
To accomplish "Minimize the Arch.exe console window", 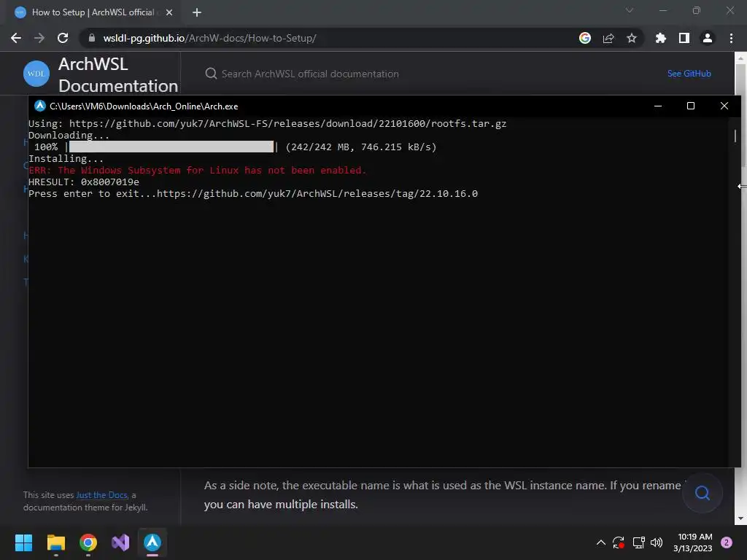I will (658, 106).
